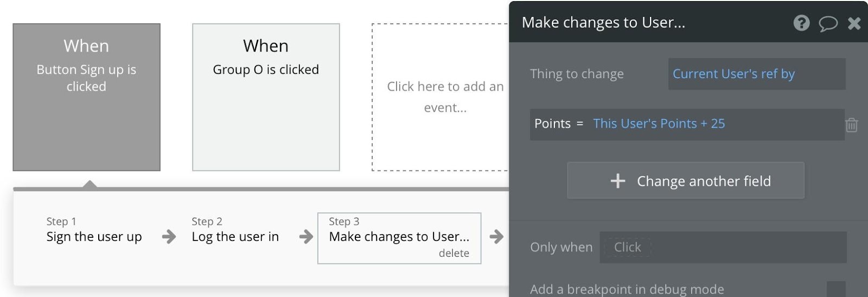Click Change another field button
The height and width of the screenshot is (297, 868).
[686, 180]
